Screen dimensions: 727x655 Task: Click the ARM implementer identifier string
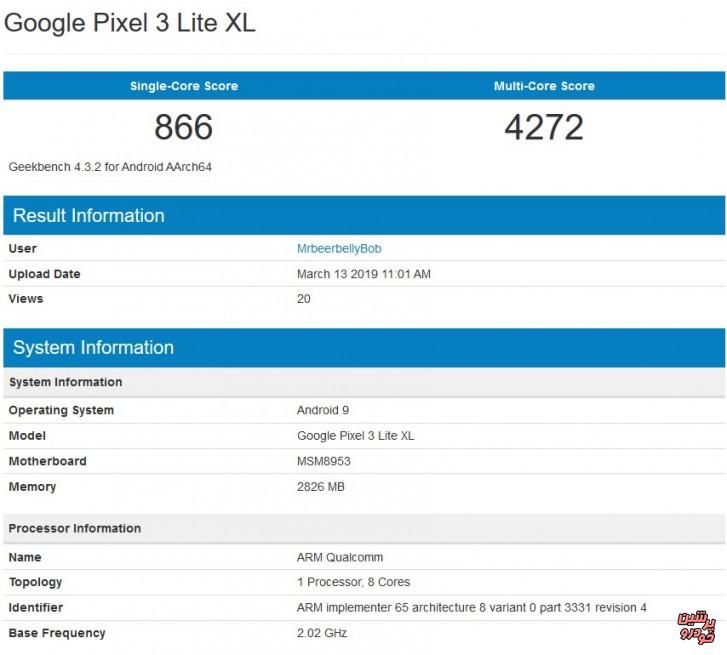pos(472,607)
